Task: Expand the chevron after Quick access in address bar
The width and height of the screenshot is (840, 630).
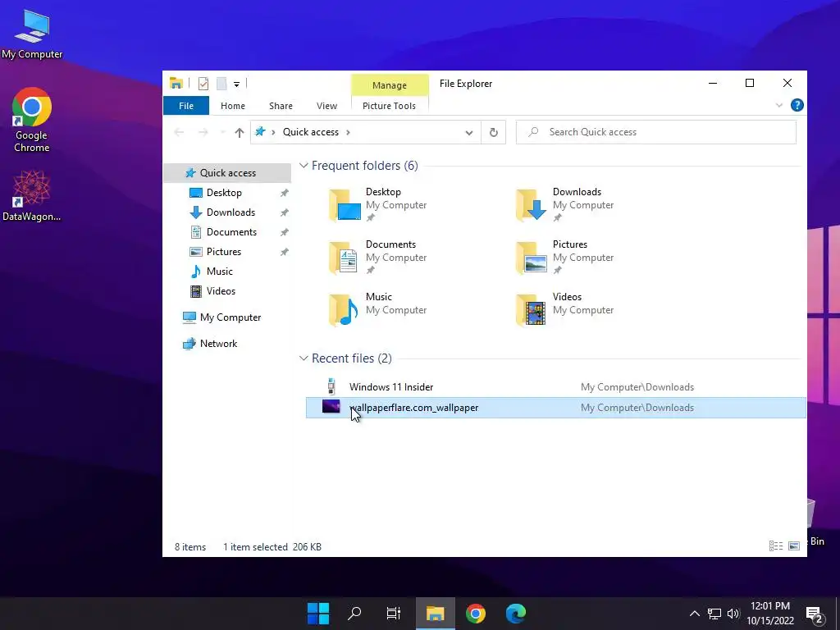Action: tap(348, 132)
